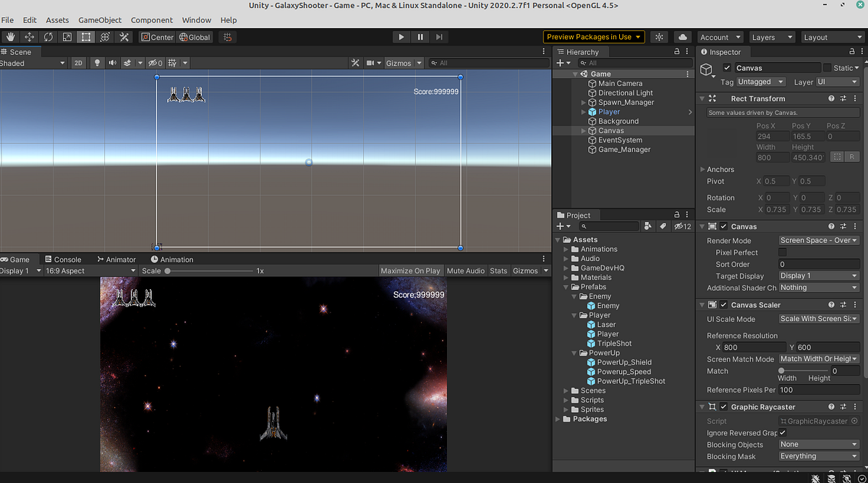
Task: Select the Rotate tool
Action: click(48, 37)
